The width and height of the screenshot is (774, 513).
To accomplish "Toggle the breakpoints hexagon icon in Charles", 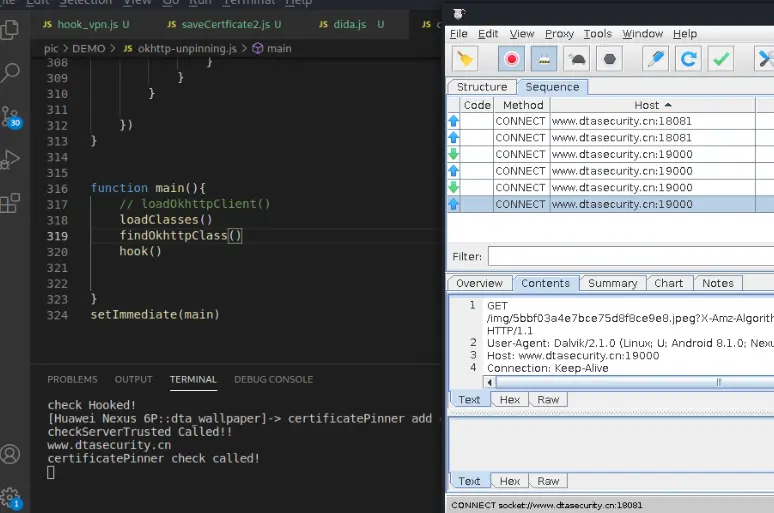I will point(610,59).
